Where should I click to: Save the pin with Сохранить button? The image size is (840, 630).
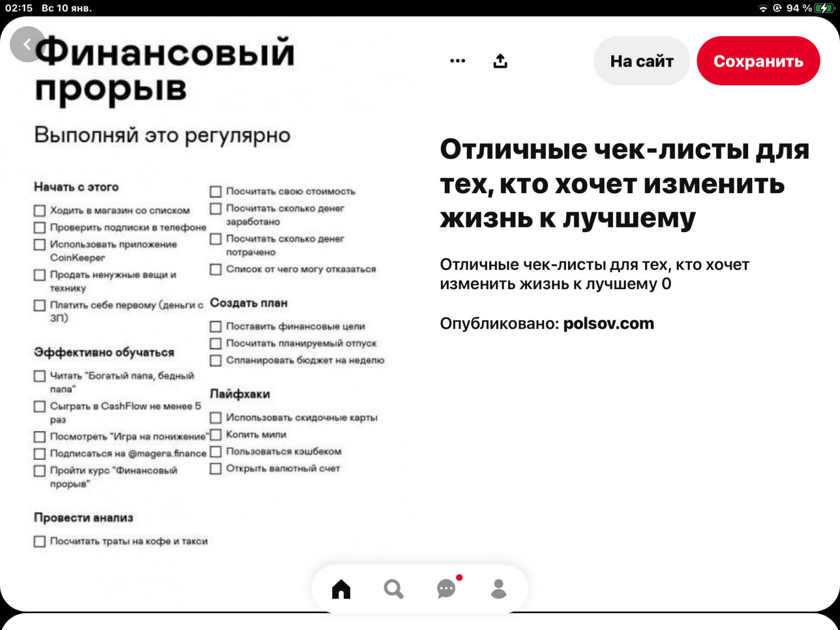tap(758, 61)
